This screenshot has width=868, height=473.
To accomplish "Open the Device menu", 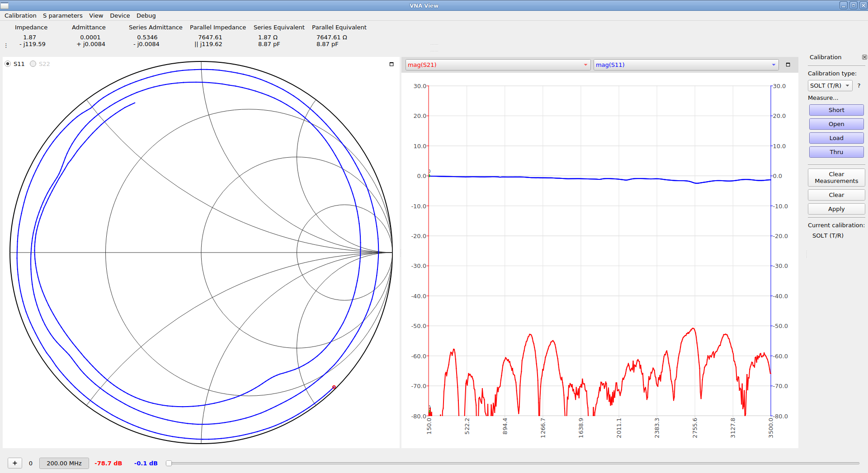I will point(120,15).
